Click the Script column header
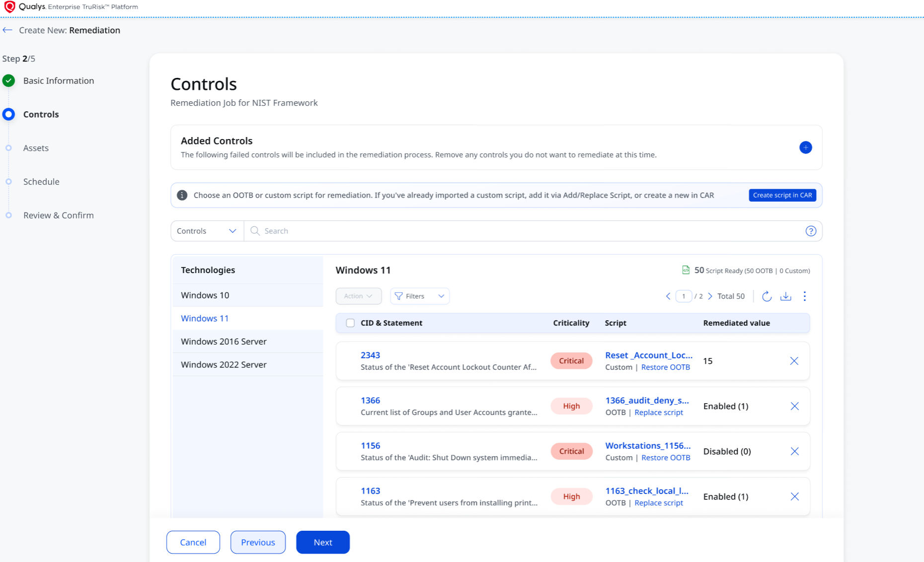 point(616,323)
